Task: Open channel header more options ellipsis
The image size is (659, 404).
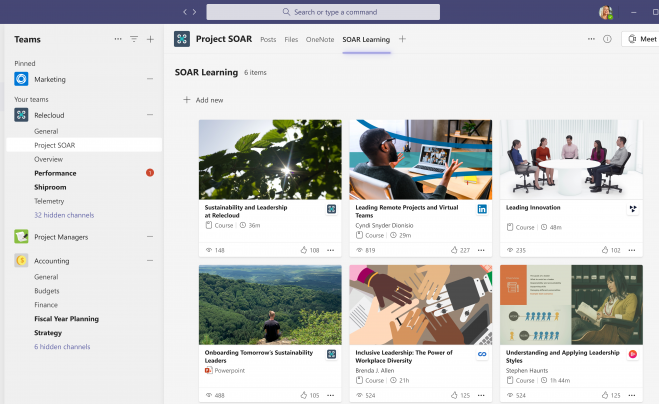Action: pos(591,39)
